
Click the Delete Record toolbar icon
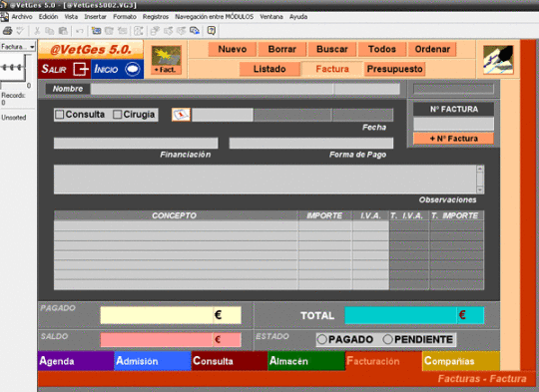(122, 31)
